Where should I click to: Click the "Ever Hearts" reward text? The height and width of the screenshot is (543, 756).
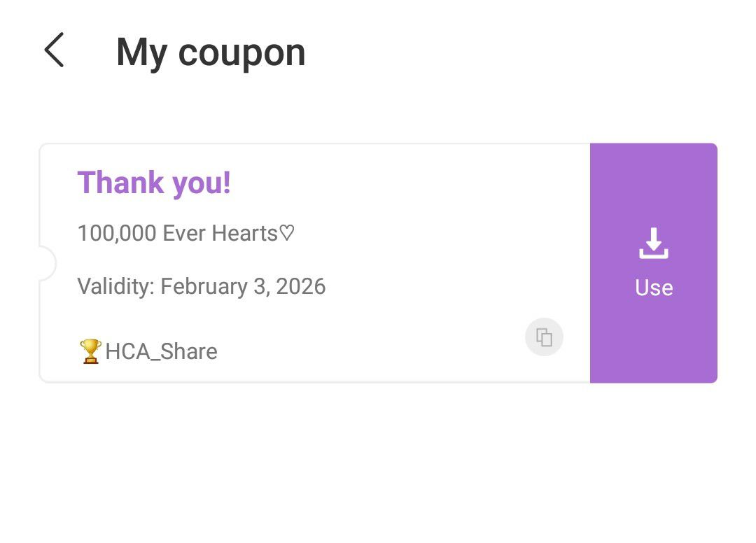[220, 233]
